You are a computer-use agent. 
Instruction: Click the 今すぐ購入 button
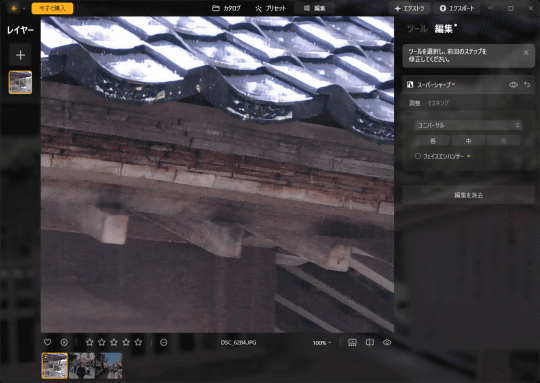52,8
